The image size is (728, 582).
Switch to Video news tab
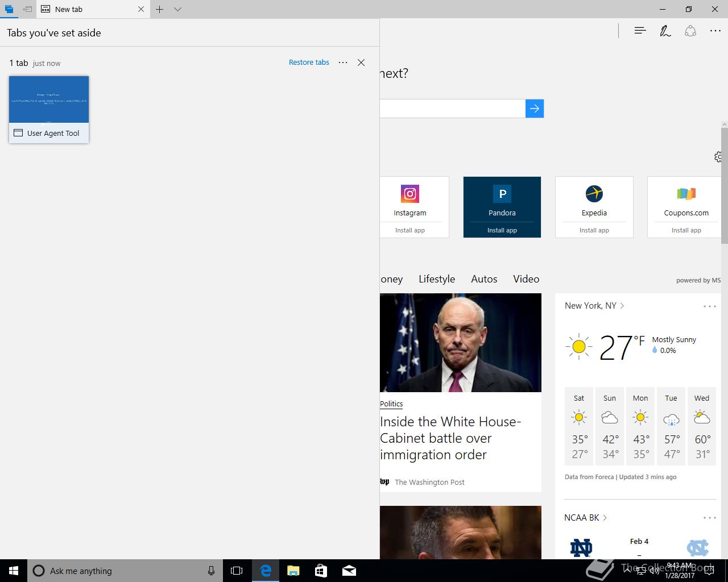click(x=526, y=279)
